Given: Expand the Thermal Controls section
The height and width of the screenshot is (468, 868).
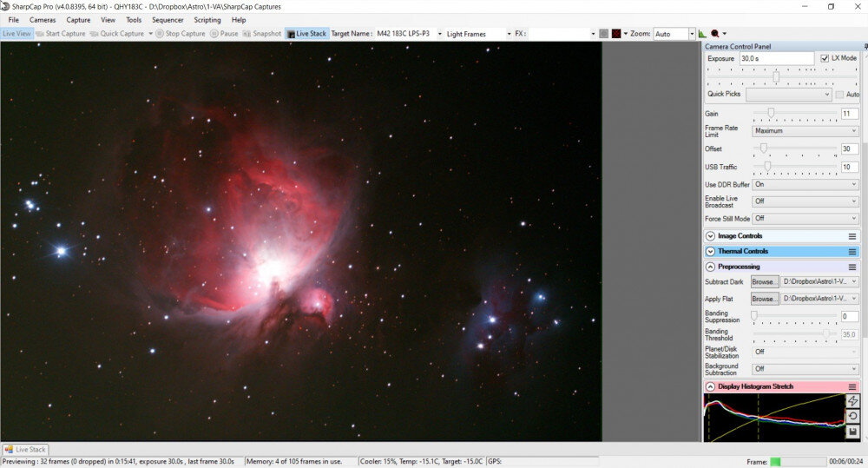Looking at the screenshot, I should pyautogui.click(x=710, y=252).
